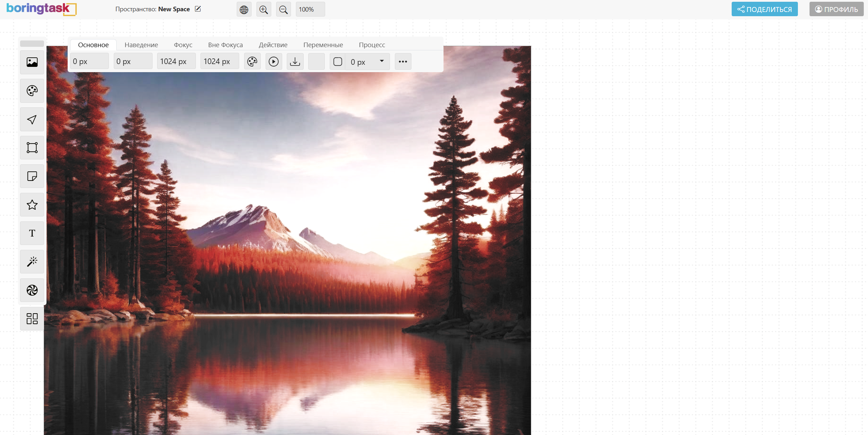Select the image tool in sidebar
Image resolution: width=868 pixels, height=435 pixels.
(x=32, y=62)
